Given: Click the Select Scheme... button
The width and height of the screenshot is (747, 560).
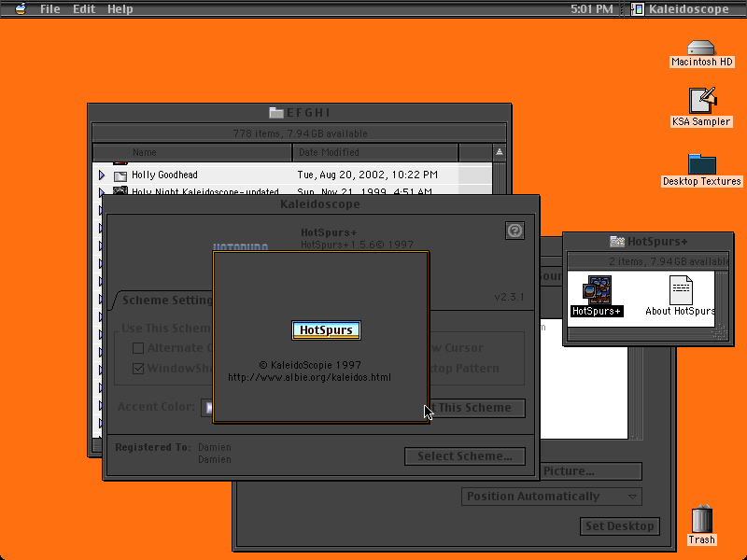Looking at the screenshot, I should point(465,456).
